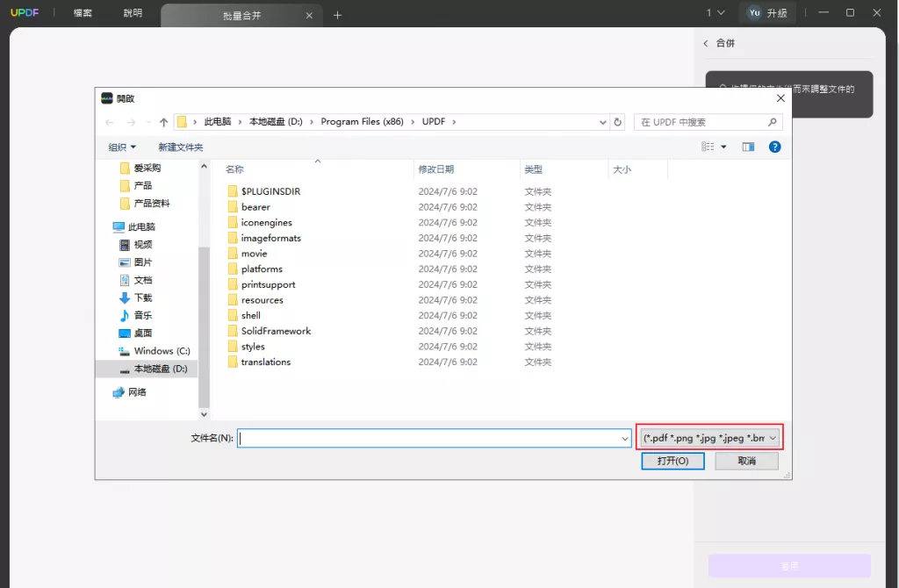Click navigation pane scroll up arrow
This screenshot has height=588, width=899.
[x=204, y=166]
